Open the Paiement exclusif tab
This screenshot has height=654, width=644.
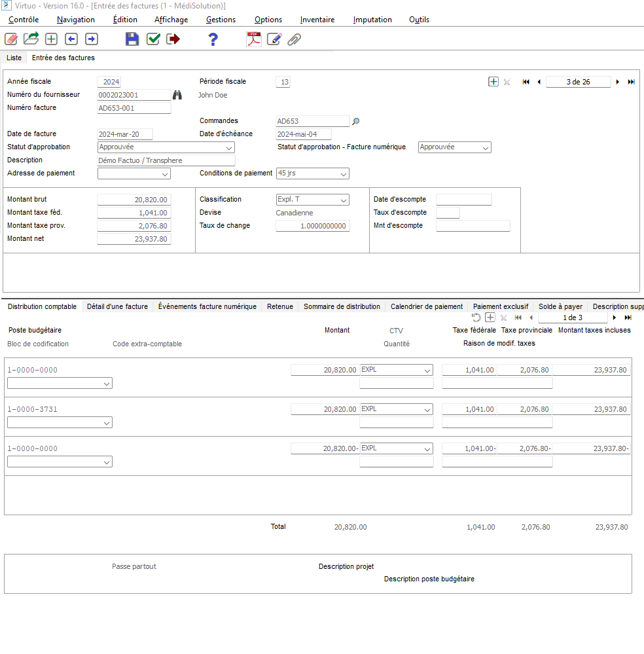coord(501,306)
